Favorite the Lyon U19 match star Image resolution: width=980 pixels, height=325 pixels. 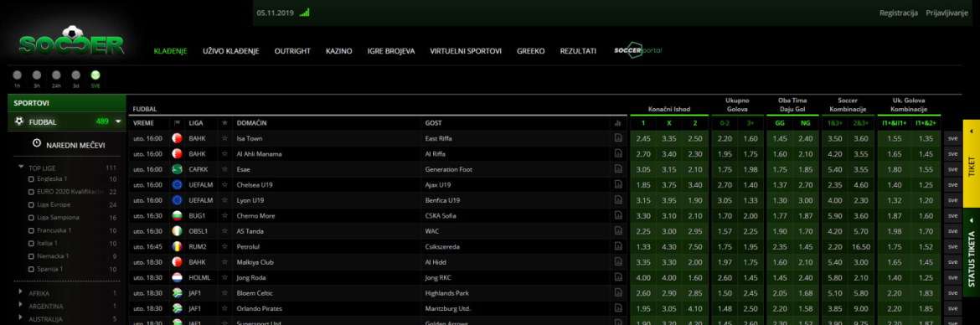(x=224, y=200)
